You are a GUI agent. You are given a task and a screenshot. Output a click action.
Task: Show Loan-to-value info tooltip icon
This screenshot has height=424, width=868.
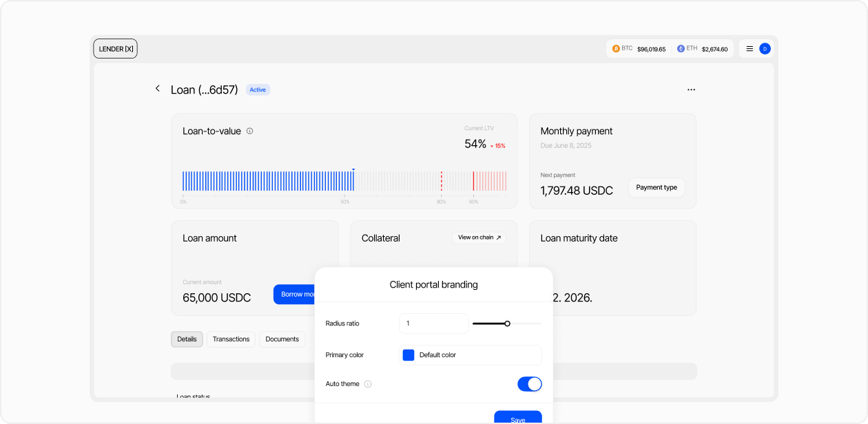coord(249,131)
